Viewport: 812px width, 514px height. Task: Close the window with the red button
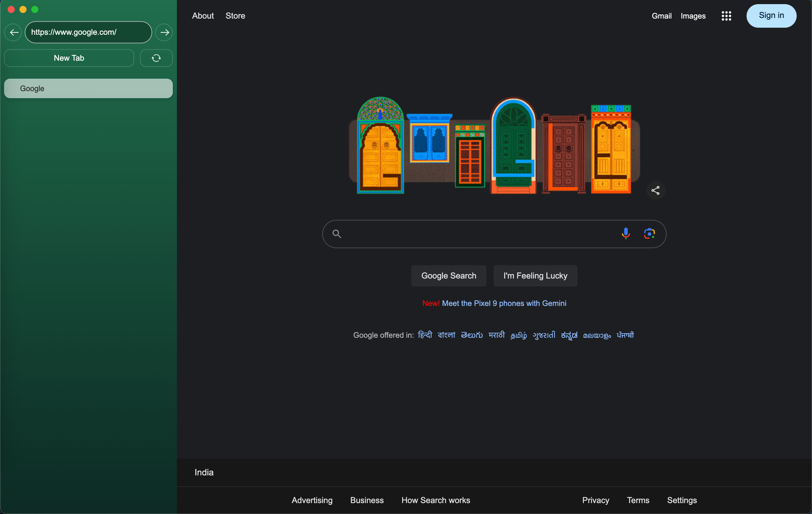click(11, 9)
